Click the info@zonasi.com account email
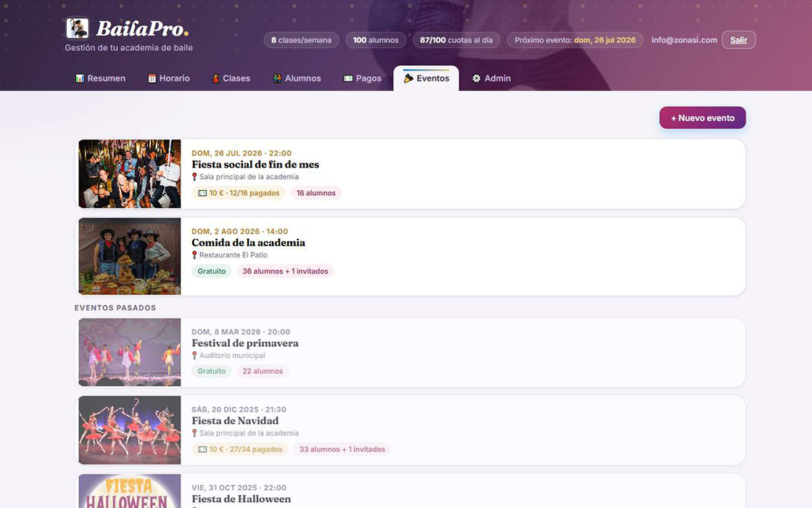Image resolution: width=812 pixels, height=508 pixels. click(x=684, y=40)
